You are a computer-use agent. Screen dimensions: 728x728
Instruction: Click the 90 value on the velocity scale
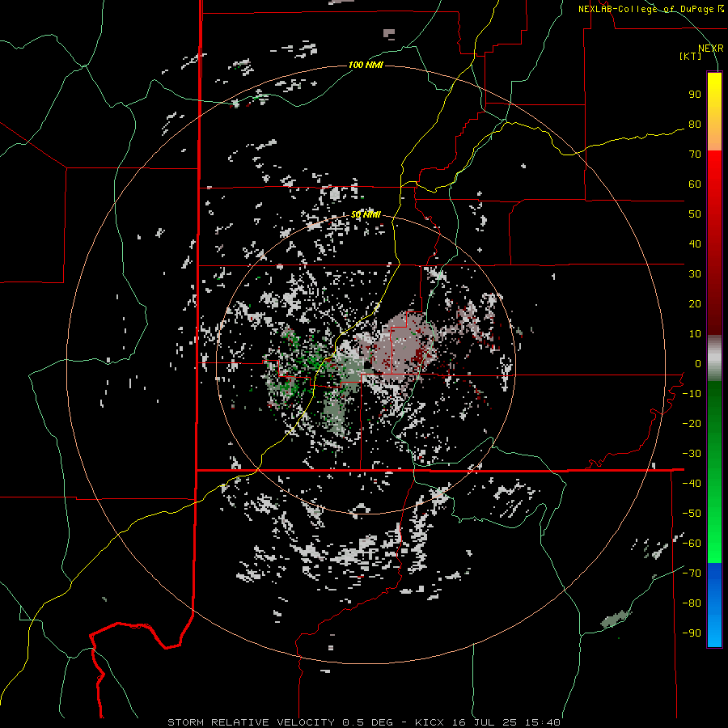click(695, 95)
